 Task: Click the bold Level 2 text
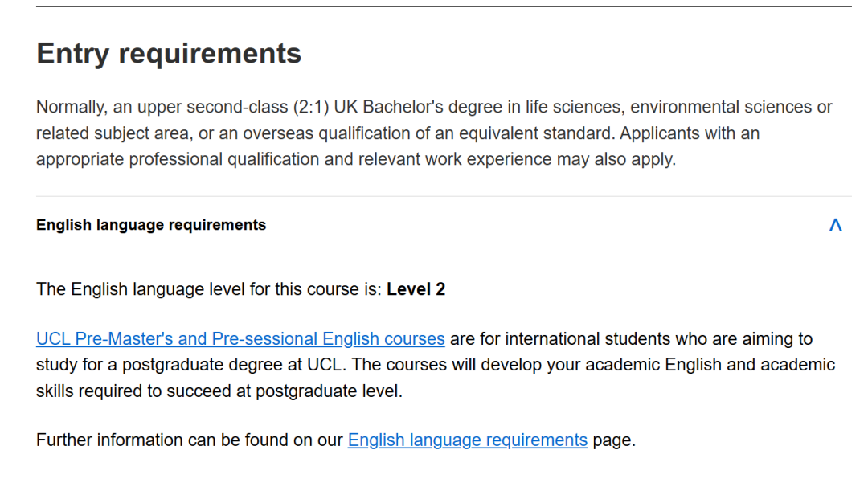click(x=416, y=289)
